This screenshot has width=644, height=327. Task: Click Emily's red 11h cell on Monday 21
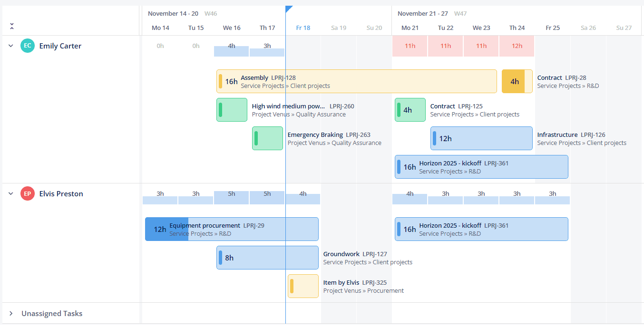tap(410, 46)
